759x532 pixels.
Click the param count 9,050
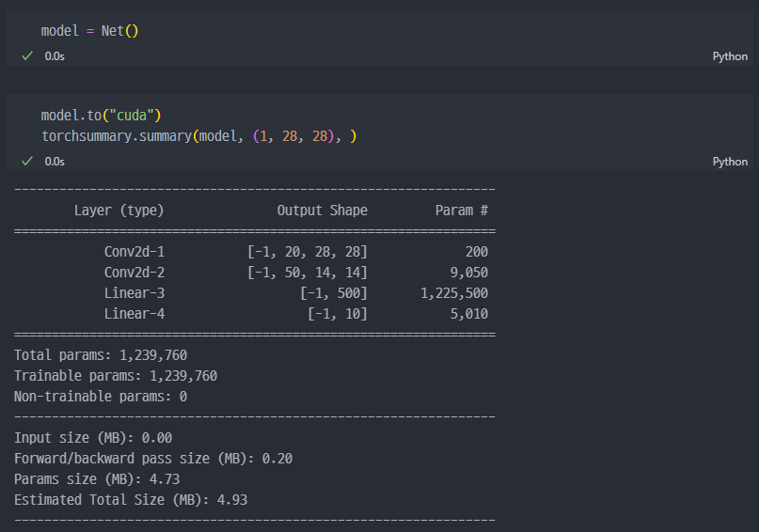[x=469, y=273]
